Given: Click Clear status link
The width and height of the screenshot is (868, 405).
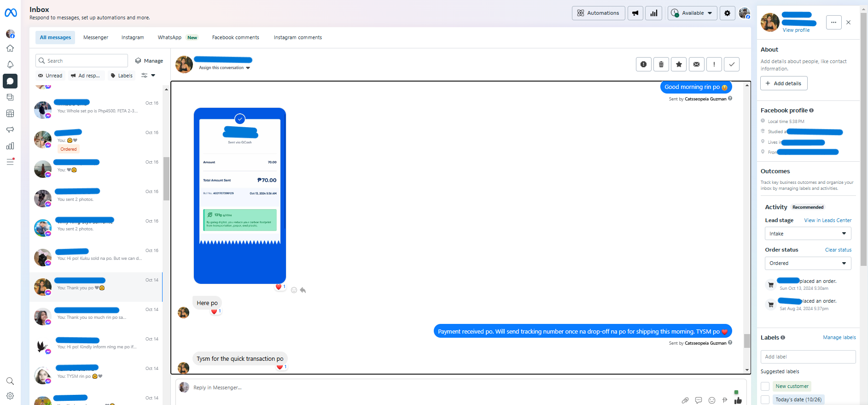Looking at the screenshot, I should tap(839, 250).
